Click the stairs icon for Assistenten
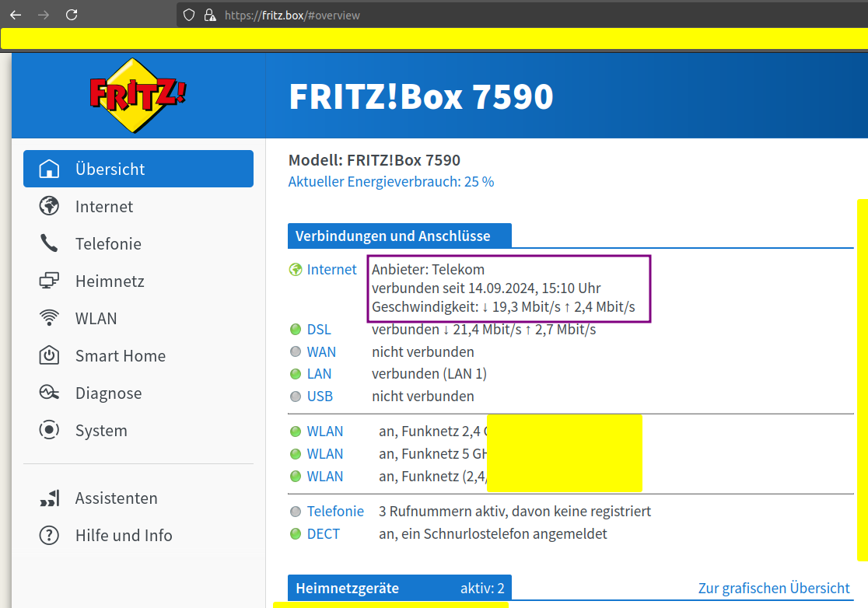Screen dimensions: 868x608 coord(49,498)
